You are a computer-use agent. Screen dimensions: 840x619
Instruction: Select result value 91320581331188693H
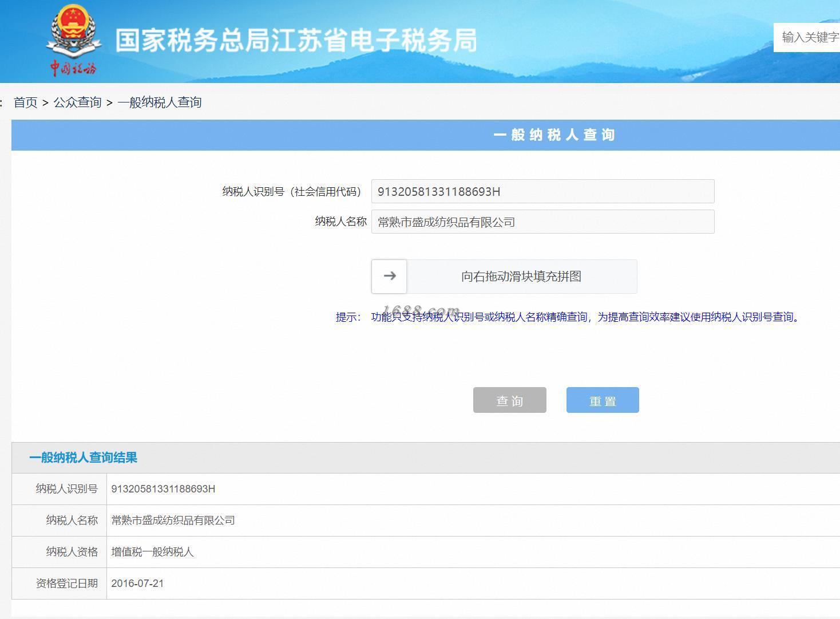click(163, 489)
